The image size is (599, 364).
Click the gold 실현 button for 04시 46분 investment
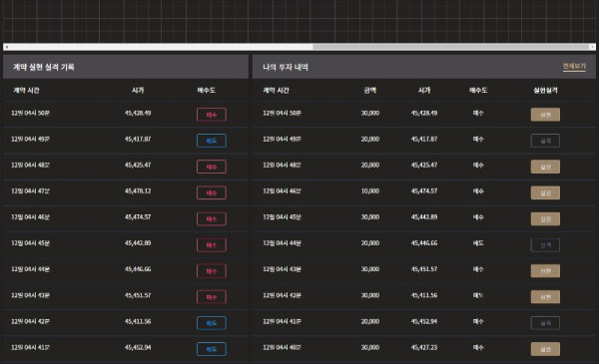tap(545, 192)
